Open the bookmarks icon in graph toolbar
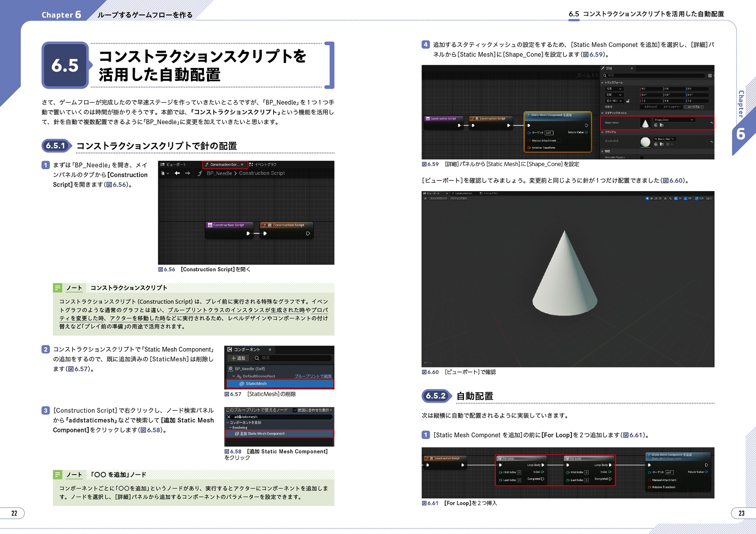The height and width of the screenshot is (534, 756). pyautogui.click(x=164, y=173)
